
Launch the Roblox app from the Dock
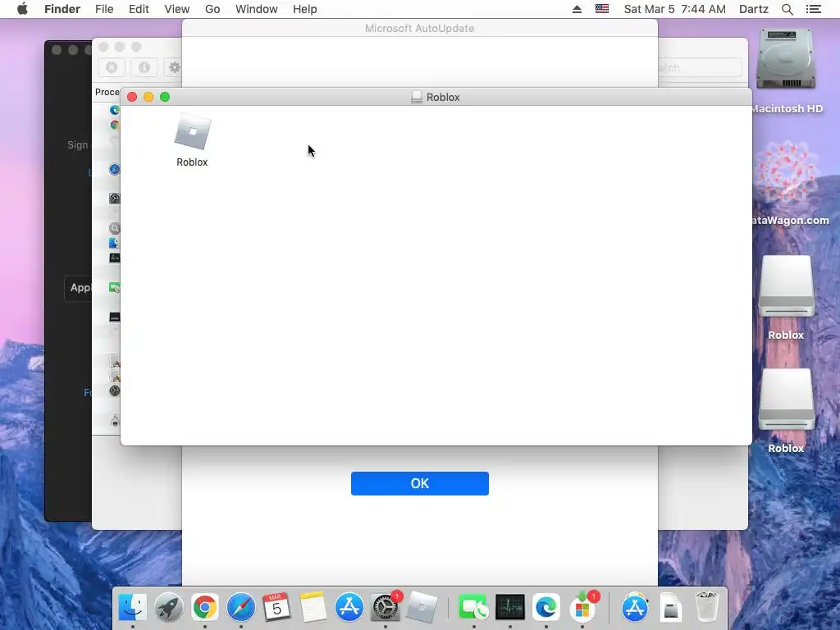[x=422, y=608]
